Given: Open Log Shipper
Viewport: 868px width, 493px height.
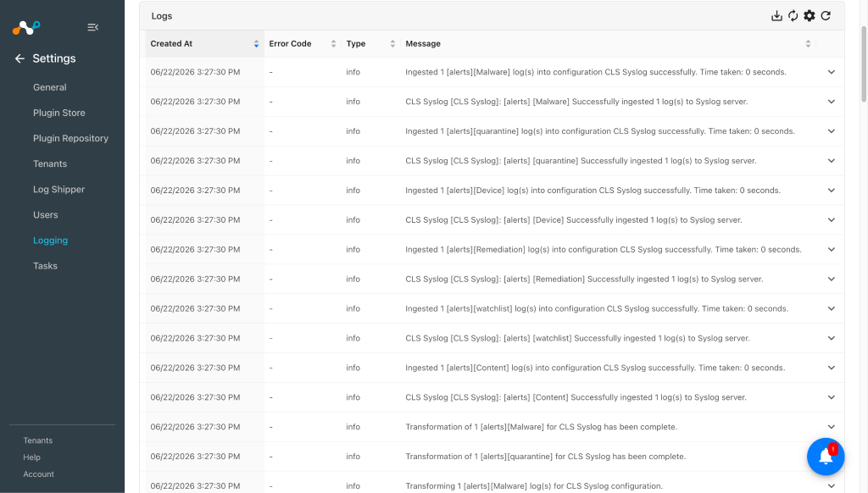Looking at the screenshot, I should pyautogui.click(x=58, y=189).
